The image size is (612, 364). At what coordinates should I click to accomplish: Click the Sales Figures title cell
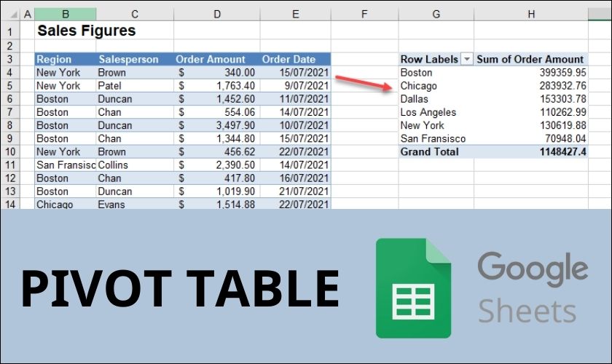coord(86,31)
